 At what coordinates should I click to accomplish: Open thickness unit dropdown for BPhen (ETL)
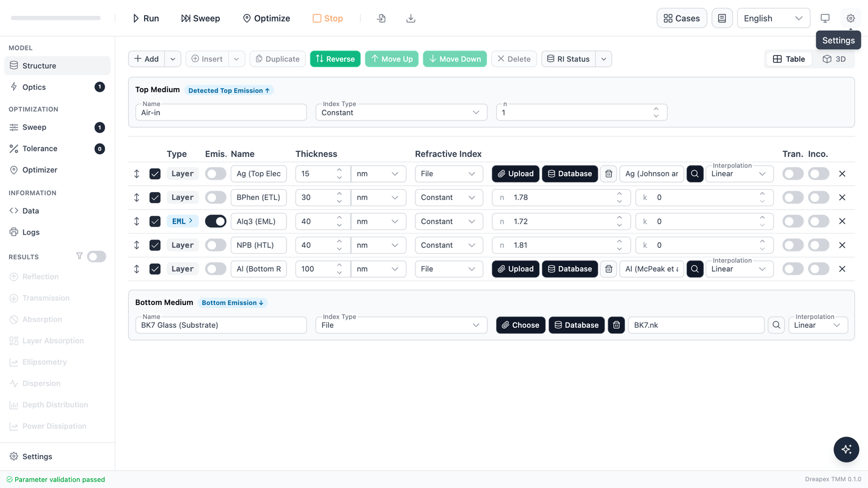click(x=378, y=198)
